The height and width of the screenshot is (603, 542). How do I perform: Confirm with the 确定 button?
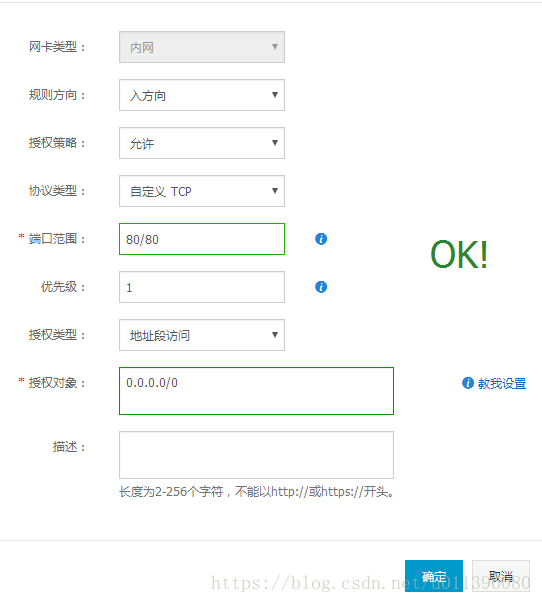tap(434, 576)
